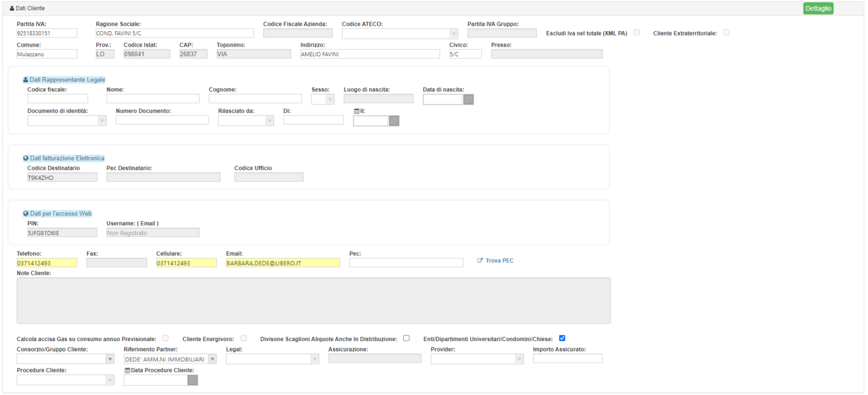
Task: Focus the Comune input field
Action: (x=47, y=54)
